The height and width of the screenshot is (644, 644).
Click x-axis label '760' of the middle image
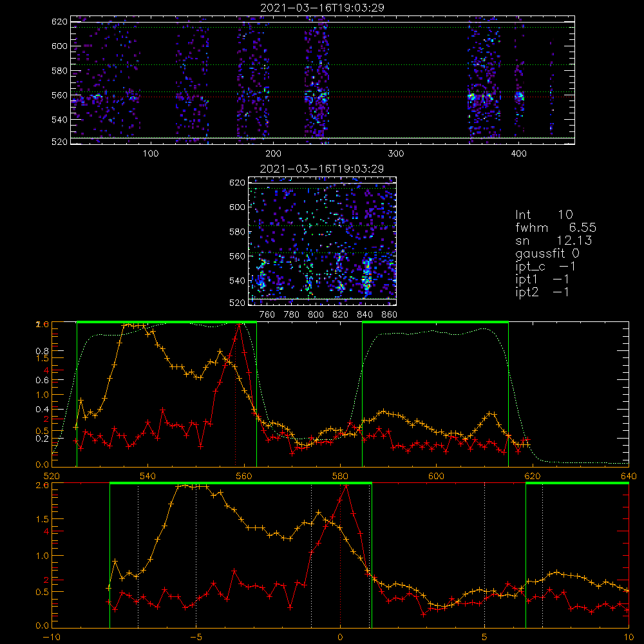(267, 315)
